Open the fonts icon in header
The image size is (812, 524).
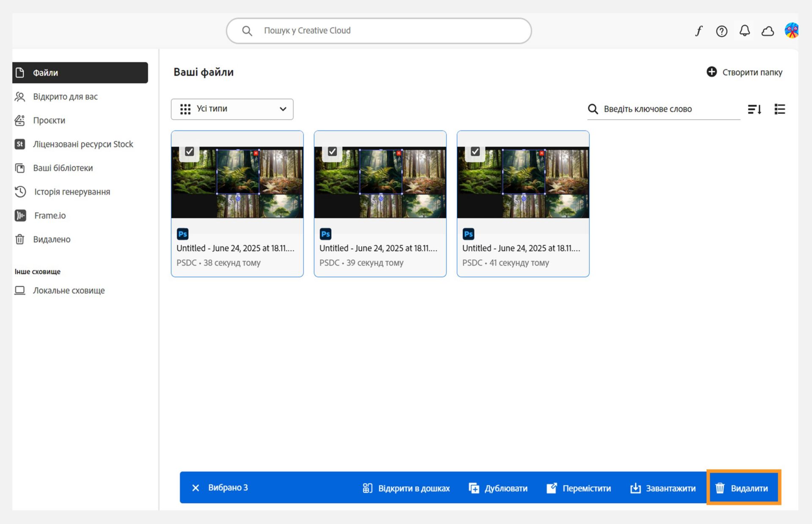point(699,31)
